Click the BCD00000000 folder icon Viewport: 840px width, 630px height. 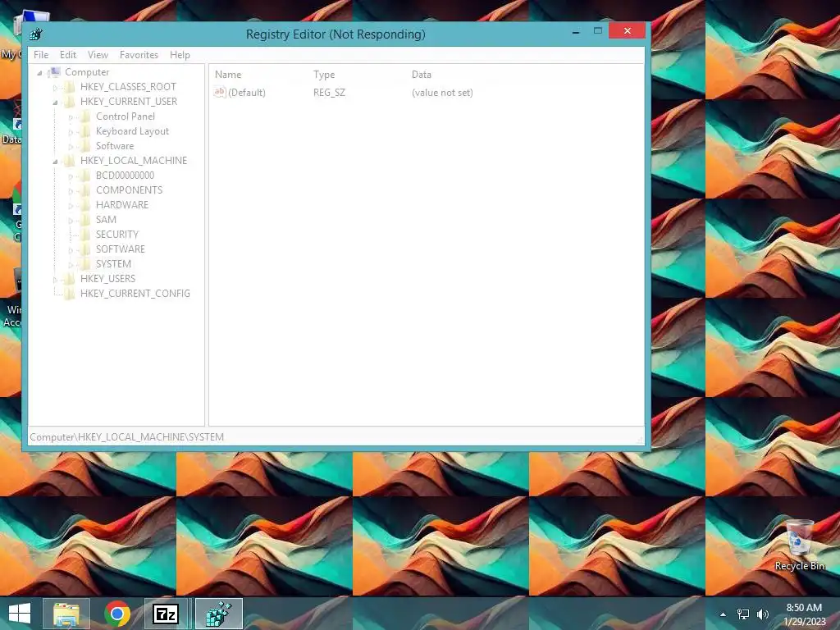(x=84, y=176)
